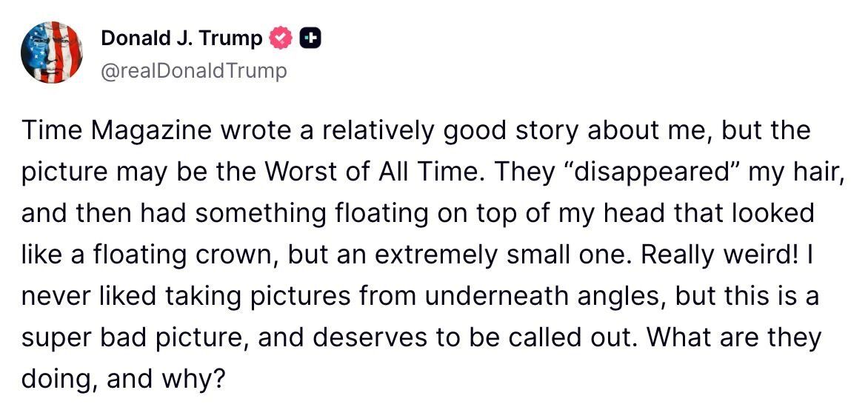Image resolution: width=868 pixels, height=404 pixels.
Task: Click the black plus badge icon
Action: [311, 38]
